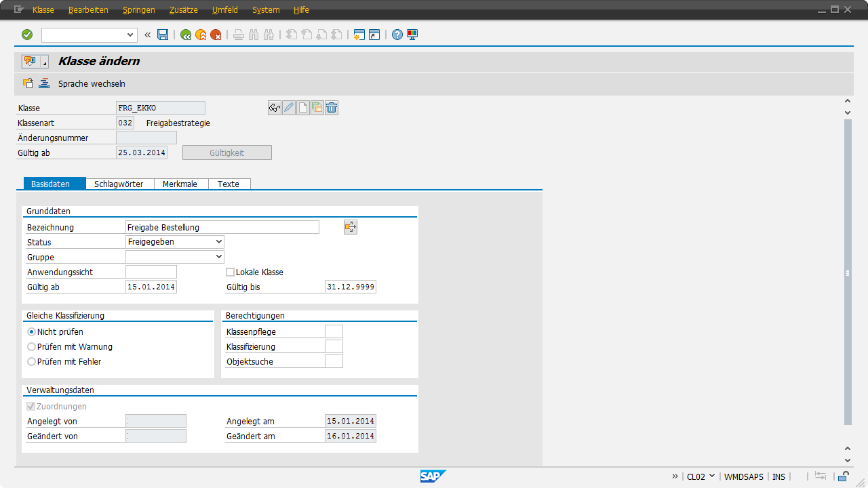This screenshot has height=488, width=868.
Task: Click the Save disk icon in toolbar
Action: pyautogui.click(x=163, y=35)
